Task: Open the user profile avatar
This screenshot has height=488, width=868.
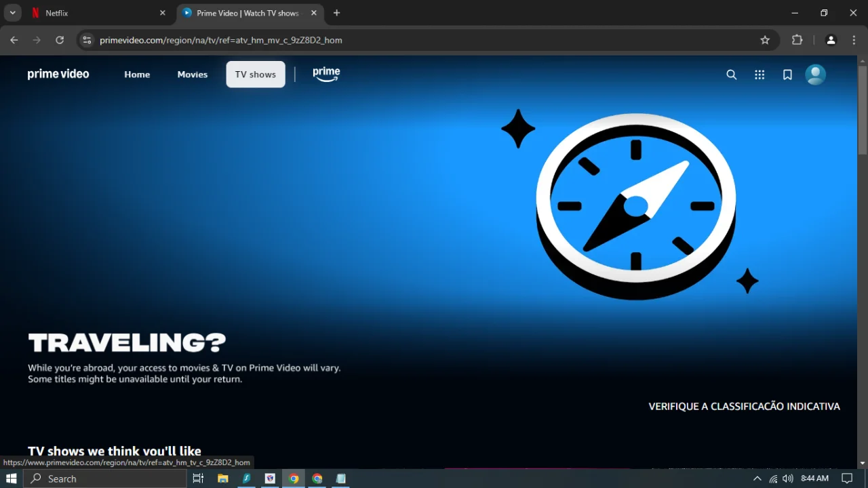Action: click(x=815, y=75)
